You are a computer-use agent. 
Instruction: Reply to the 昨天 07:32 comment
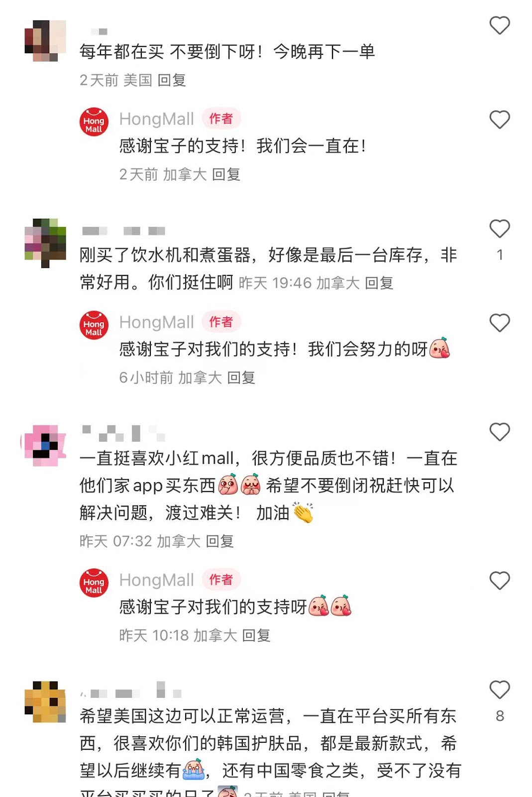(219, 541)
